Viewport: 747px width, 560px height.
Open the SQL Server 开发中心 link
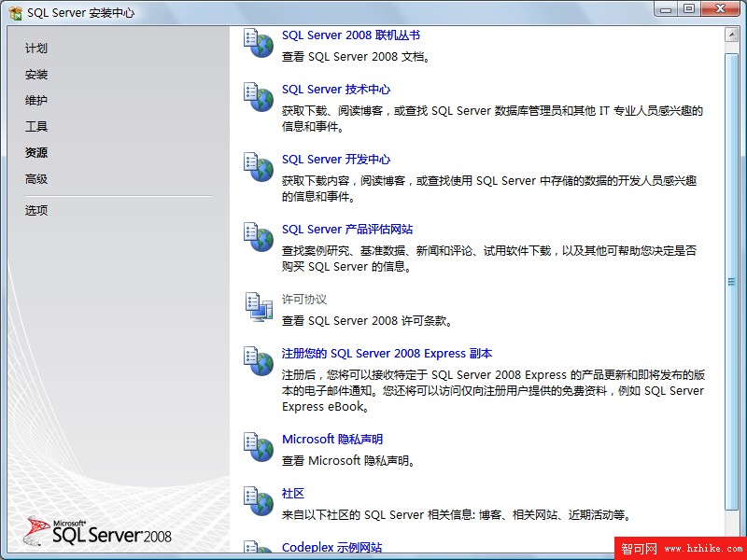pyautogui.click(x=336, y=159)
